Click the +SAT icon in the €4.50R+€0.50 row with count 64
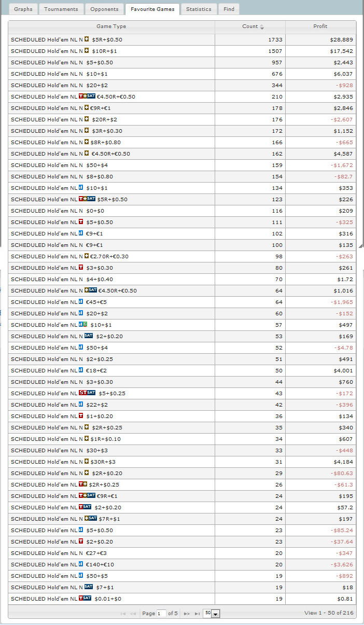 [91, 290]
